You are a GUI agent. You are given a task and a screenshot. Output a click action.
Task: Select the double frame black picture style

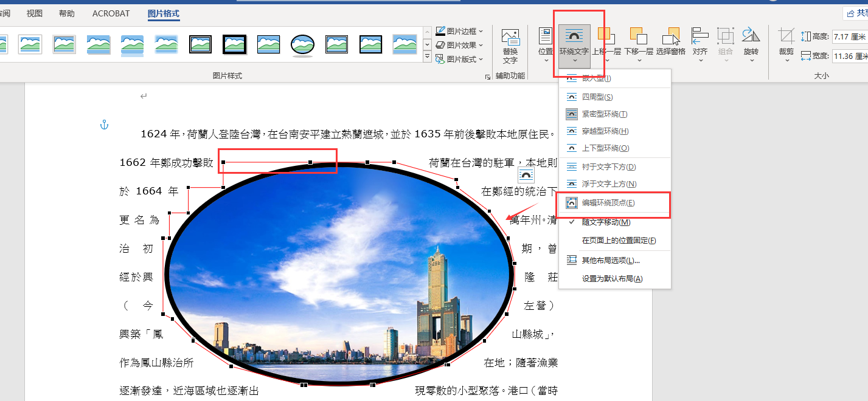(x=200, y=44)
